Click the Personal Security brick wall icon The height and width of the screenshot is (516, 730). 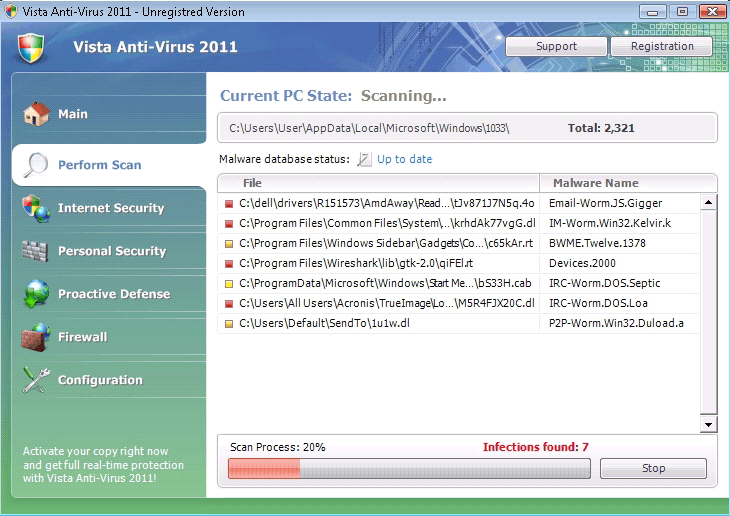point(36,251)
